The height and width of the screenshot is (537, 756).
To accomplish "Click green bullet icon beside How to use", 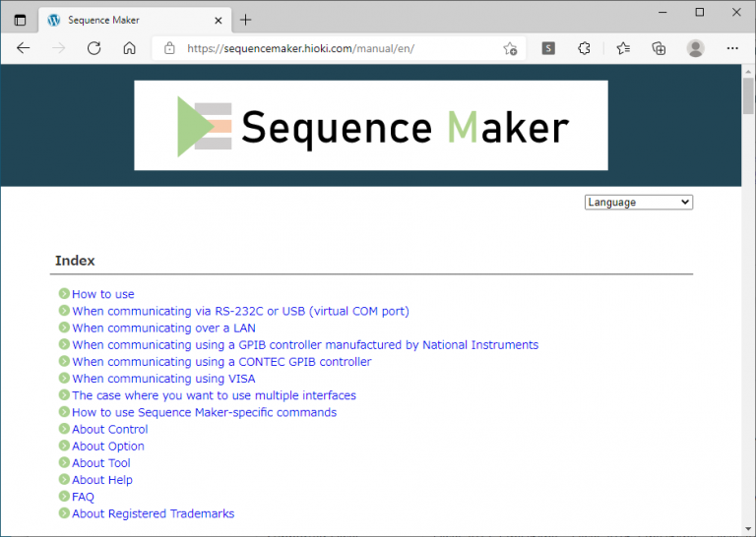I will [x=64, y=293].
